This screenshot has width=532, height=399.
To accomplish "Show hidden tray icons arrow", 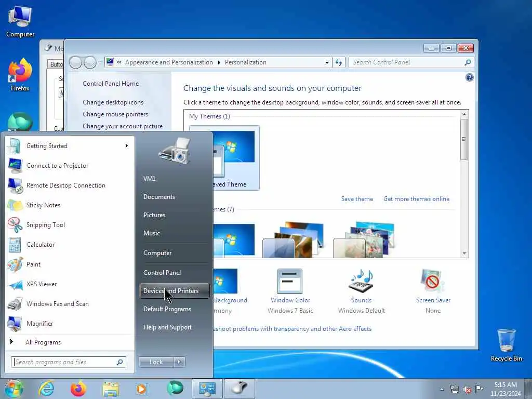I will coord(442,390).
